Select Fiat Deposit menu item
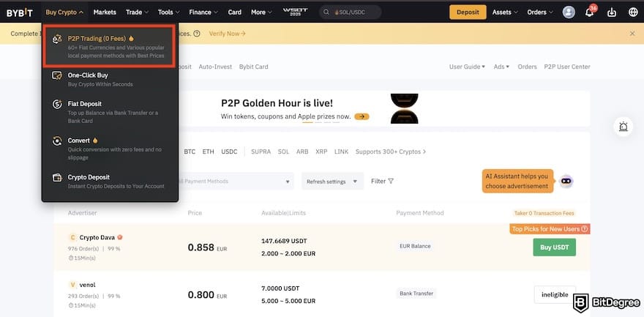This screenshot has width=644, height=317. (110, 112)
